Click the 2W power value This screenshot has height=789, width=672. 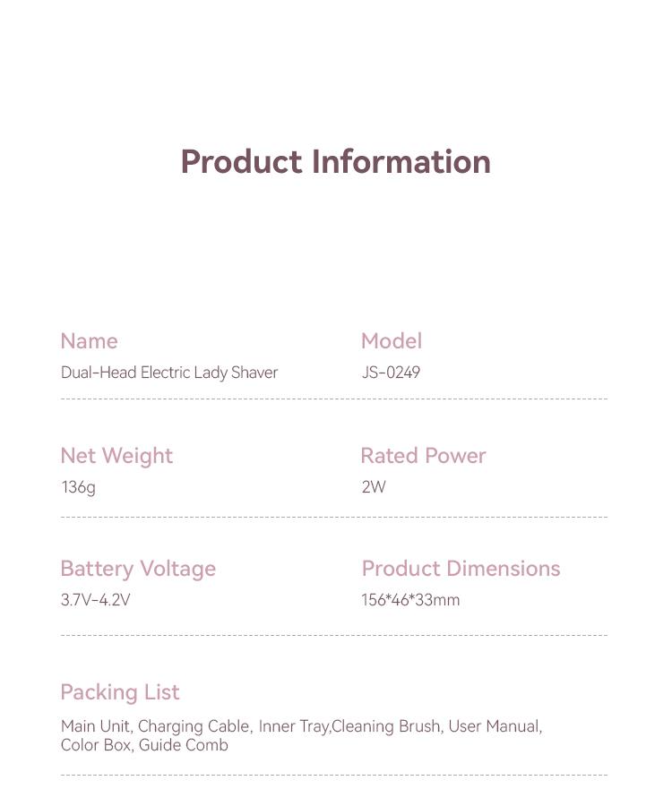pyautogui.click(x=374, y=487)
